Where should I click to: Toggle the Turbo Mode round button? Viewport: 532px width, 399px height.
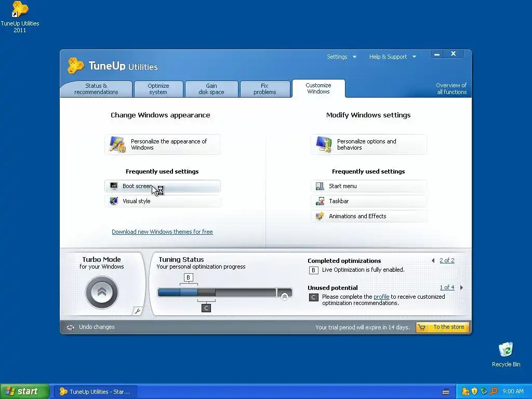click(101, 292)
